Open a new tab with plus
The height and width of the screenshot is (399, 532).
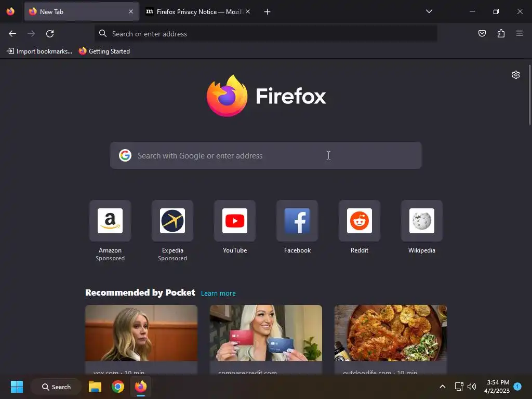tap(267, 12)
